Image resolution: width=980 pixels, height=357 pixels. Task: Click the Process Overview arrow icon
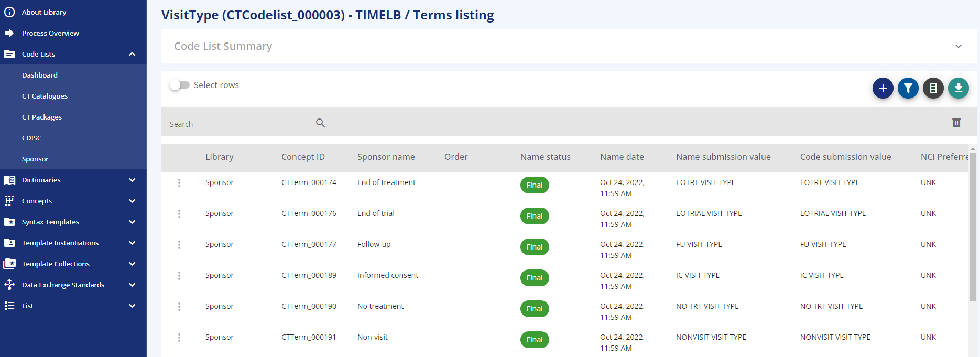[x=9, y=33]
